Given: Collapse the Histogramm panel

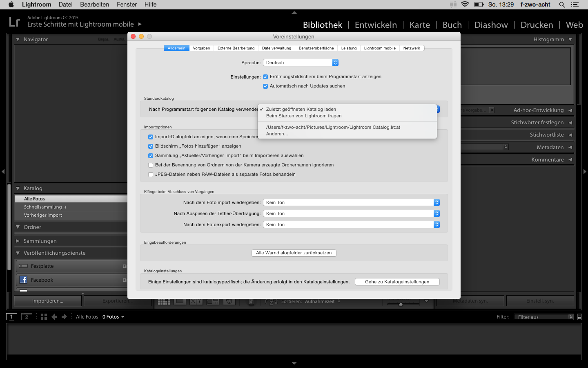Looking at the screenshot, I should click(570, 40).
